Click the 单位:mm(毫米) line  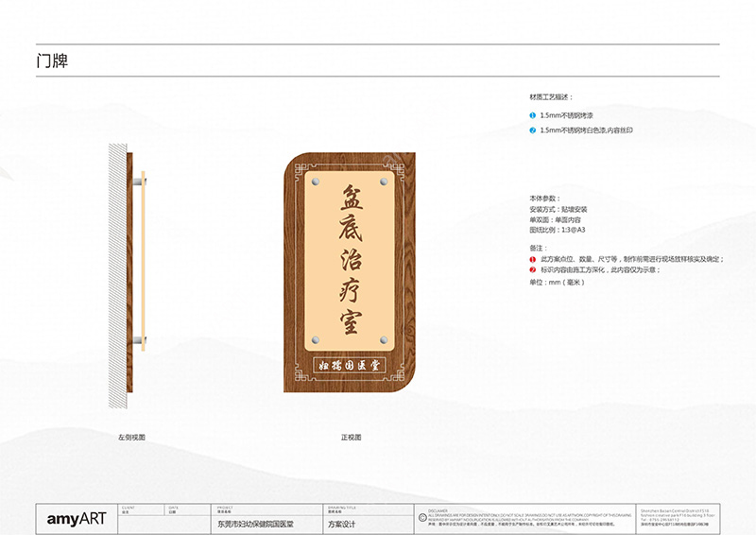tap(557, 283)
